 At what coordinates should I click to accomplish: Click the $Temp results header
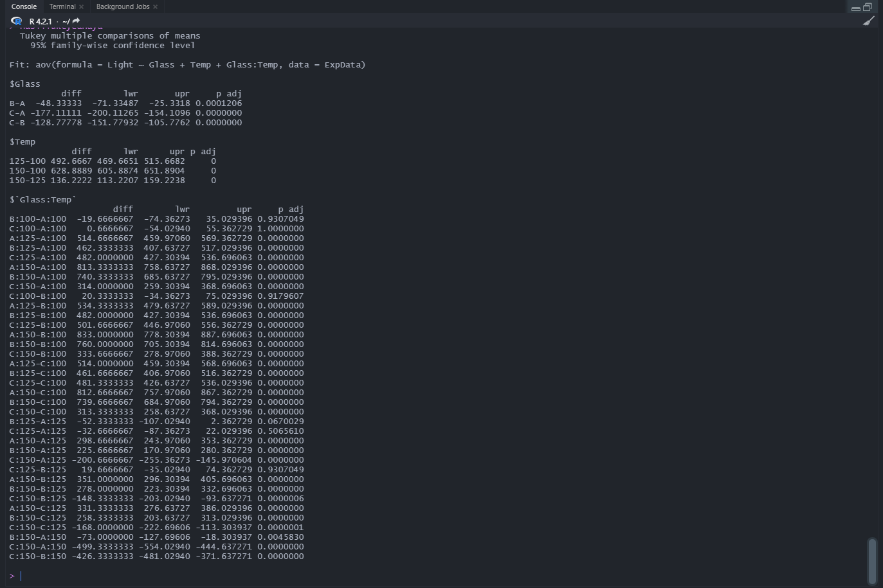tap(23, 141)
